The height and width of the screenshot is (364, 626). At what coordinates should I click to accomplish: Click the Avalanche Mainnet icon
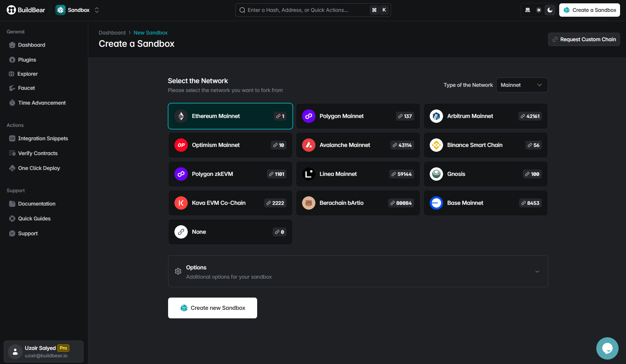pyautogui.click(x=308, y=145)
